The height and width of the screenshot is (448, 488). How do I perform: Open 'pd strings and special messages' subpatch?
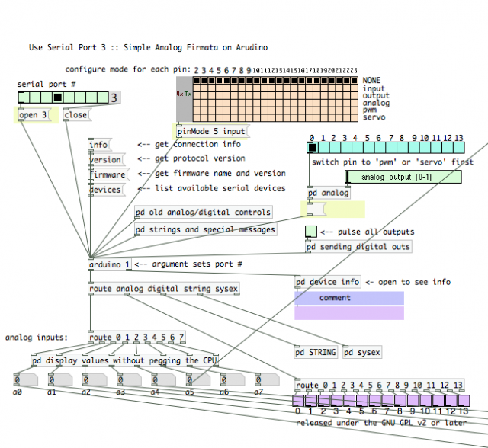point(206,229)
